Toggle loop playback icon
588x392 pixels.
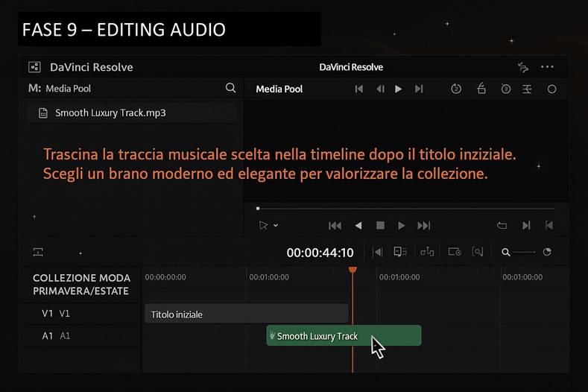(x=502, y=226)
